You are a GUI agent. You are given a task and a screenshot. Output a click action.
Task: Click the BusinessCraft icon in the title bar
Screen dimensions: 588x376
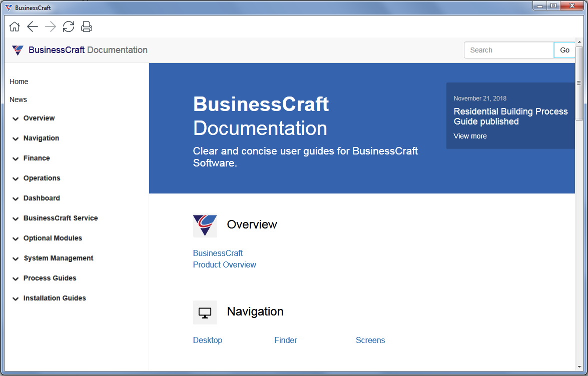click(x=9, y=7)
